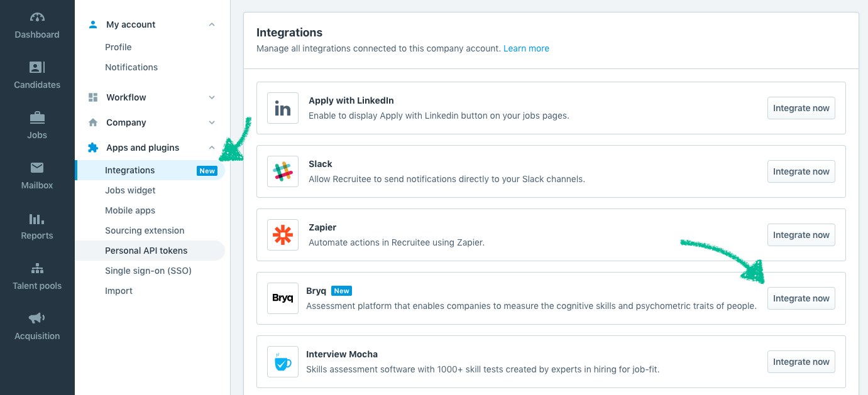Click the Zapier logo icon

coord(283,235)
